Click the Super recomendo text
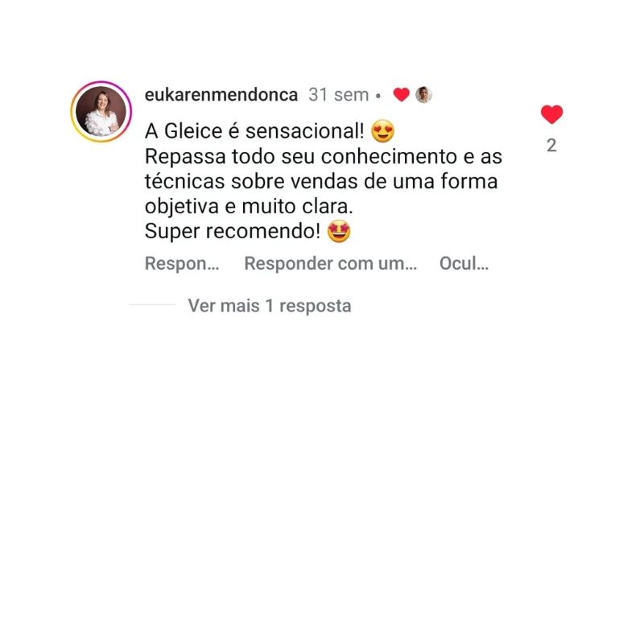Screen dimensions: 644x644 tap(233, 231)
